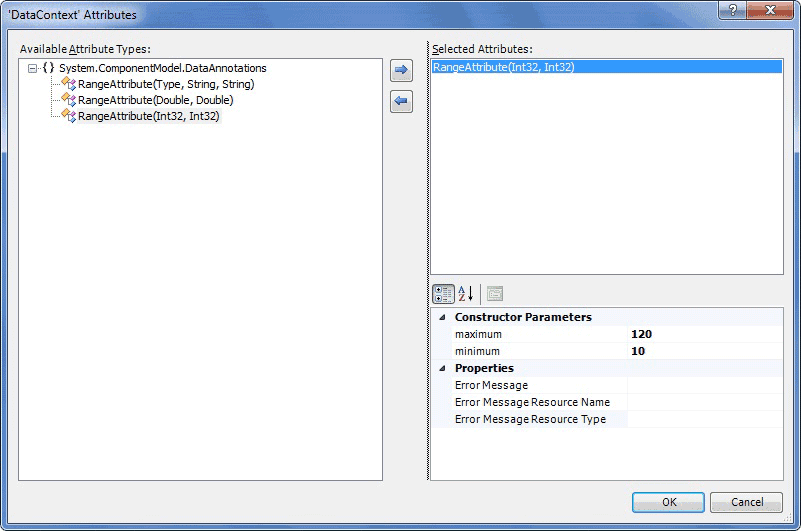Collapse the Constructor Parameters category
This screenshot has height=531, width=801.
[x=442, y=317]
